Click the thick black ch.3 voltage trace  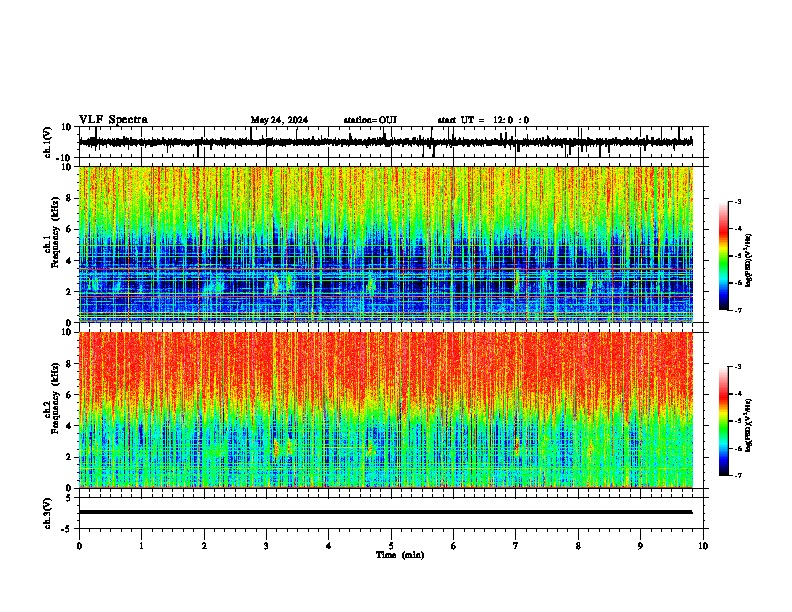pos(385,512)
